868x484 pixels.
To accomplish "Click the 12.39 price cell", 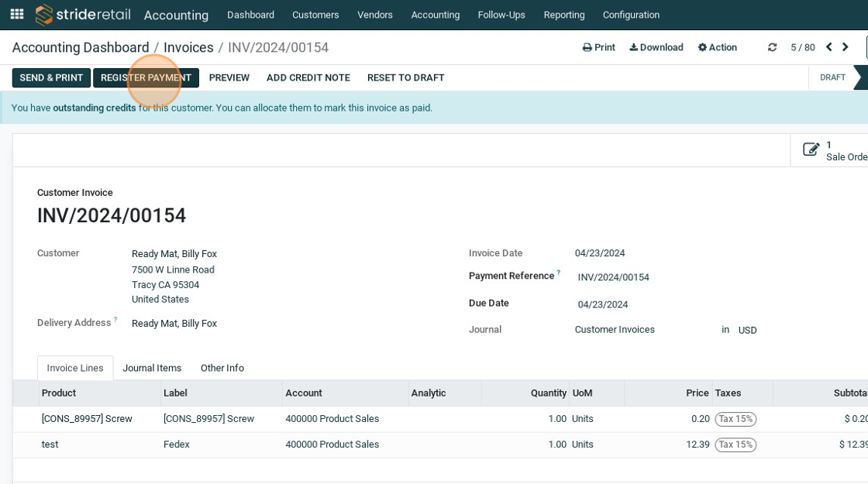I will pos(697,445).
